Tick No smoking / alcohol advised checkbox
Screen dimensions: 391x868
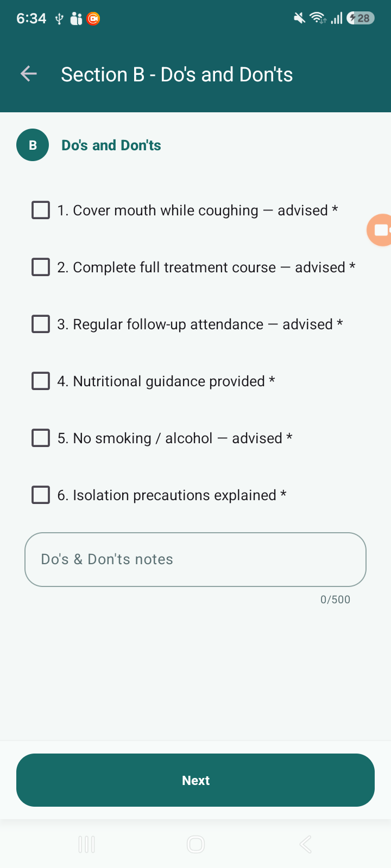click(x=41, y=438)
